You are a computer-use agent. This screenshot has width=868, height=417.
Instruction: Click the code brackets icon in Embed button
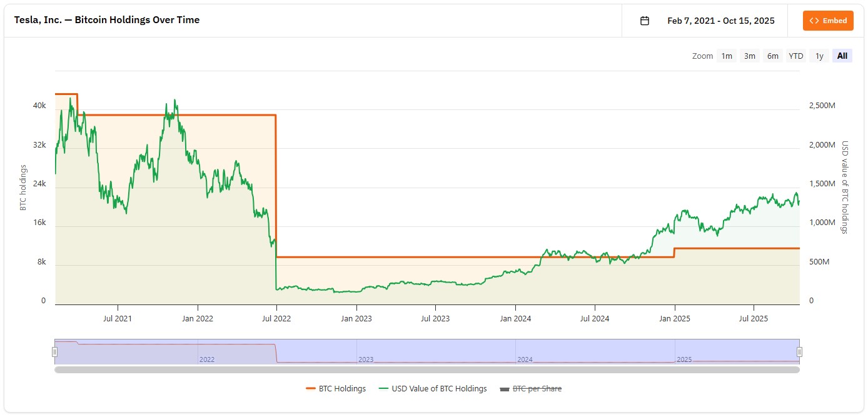click(x=814, y=21)
